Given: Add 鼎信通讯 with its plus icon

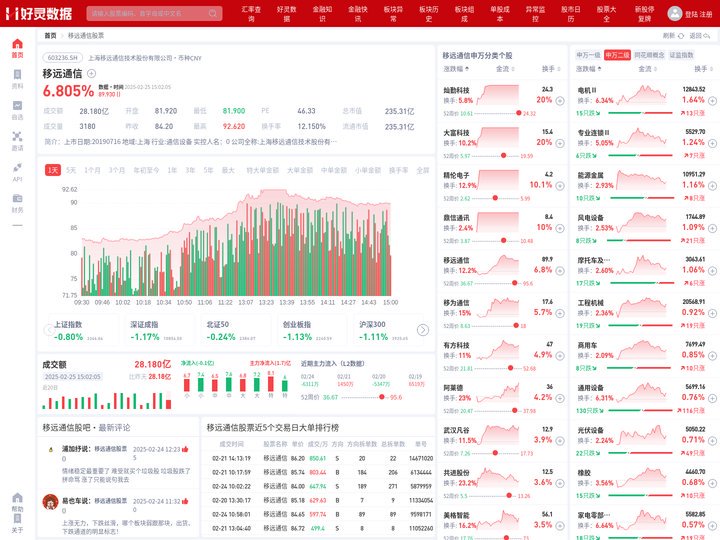Looking at the screenshot, I should pos(560,228).
